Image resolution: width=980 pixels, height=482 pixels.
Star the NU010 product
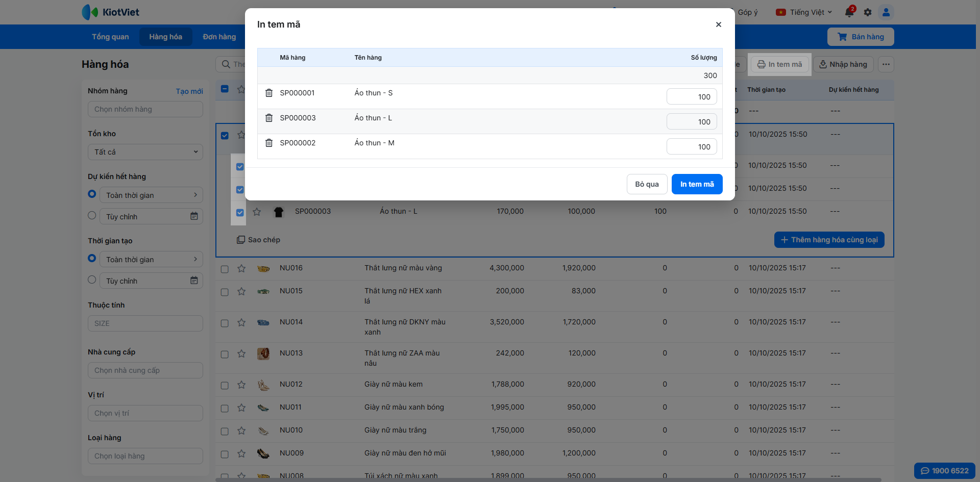click(x=241, y=430)
